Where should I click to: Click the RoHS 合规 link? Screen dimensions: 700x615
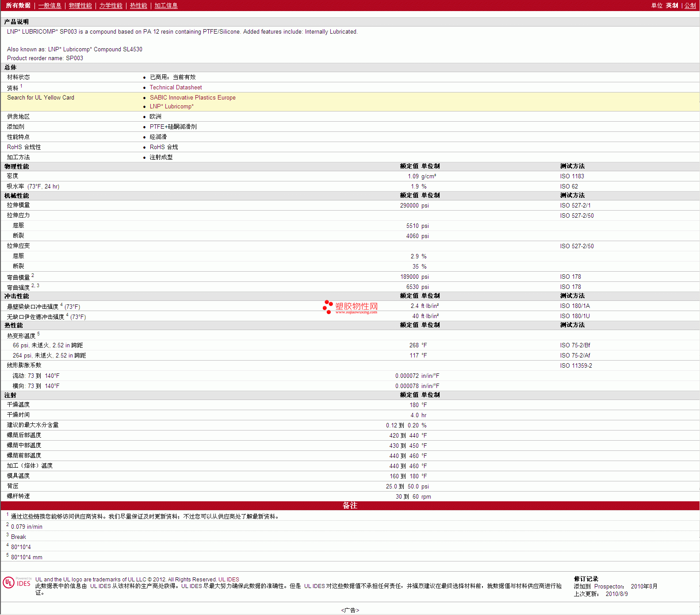click(x=164, y=147)
